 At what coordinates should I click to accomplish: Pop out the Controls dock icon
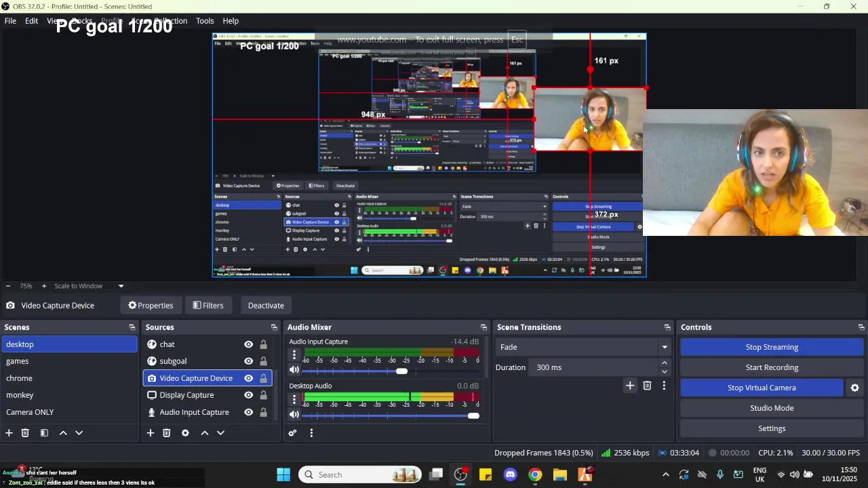pos(861,327)
